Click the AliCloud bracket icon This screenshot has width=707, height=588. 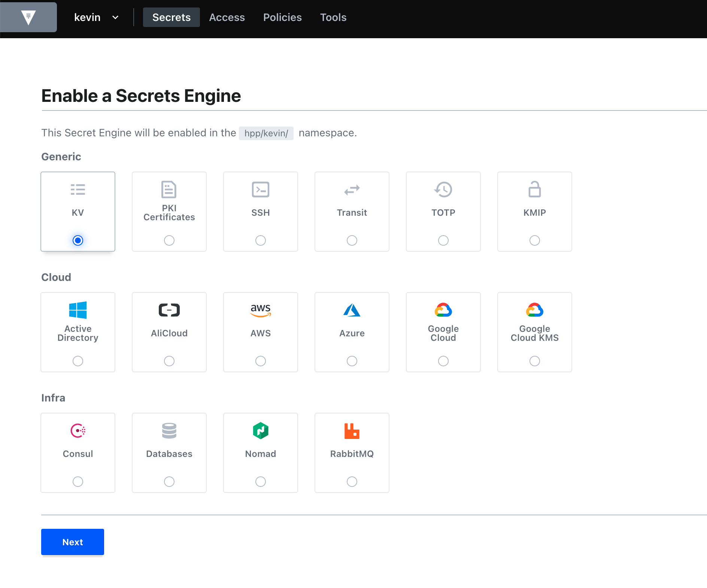(x=169, y=310)
